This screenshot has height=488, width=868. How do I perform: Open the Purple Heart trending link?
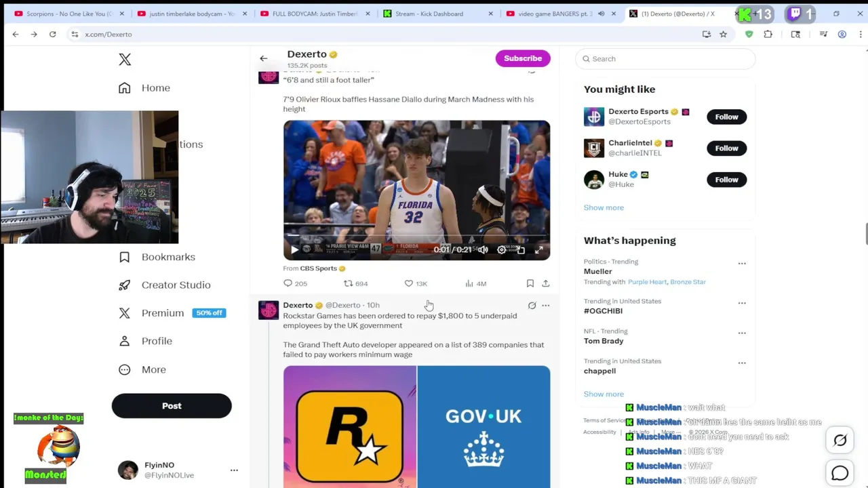(647, 282)
